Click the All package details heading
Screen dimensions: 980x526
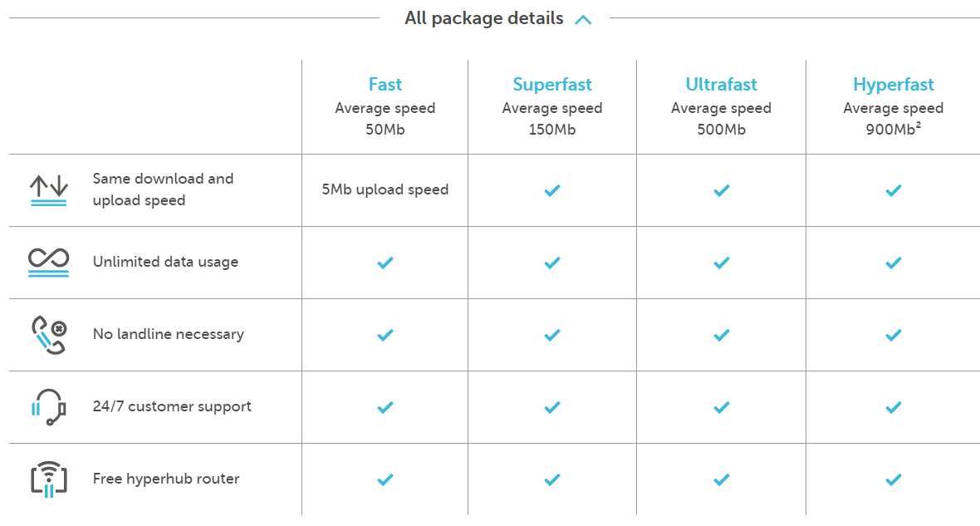pos(483,18)
